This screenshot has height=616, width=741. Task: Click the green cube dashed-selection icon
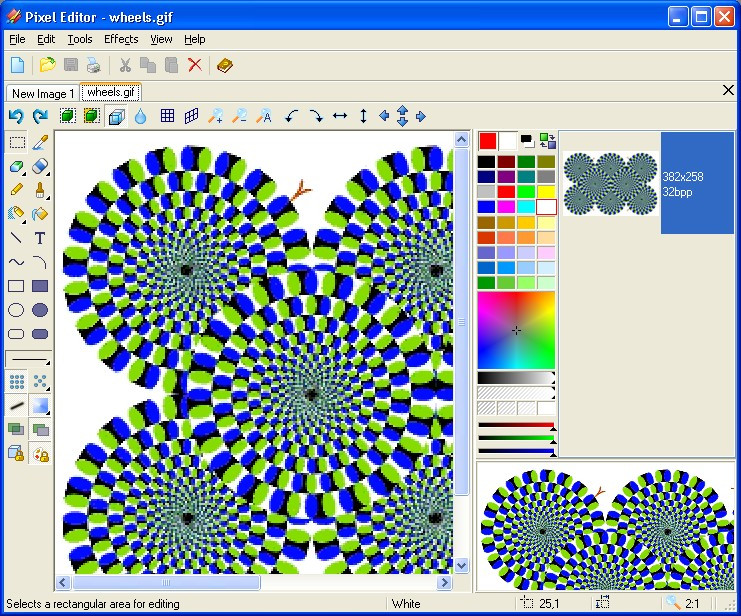(x=68, y=116)
